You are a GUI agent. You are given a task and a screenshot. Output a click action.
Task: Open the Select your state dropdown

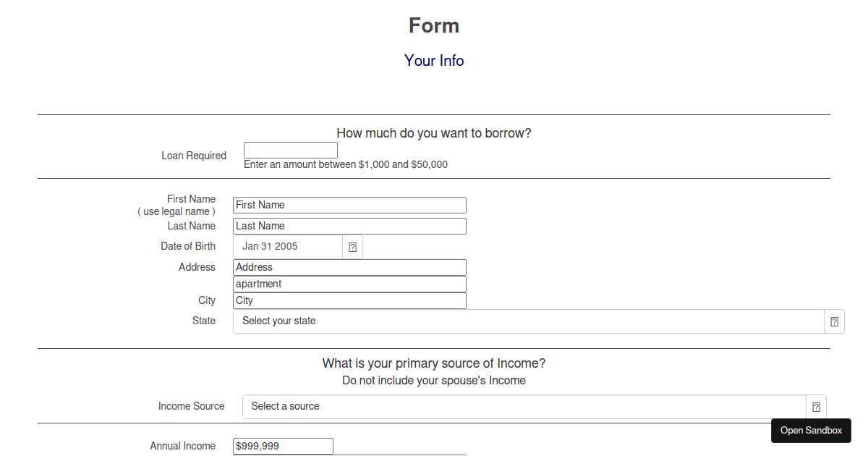pyautogui.click(x=528, y=321)
